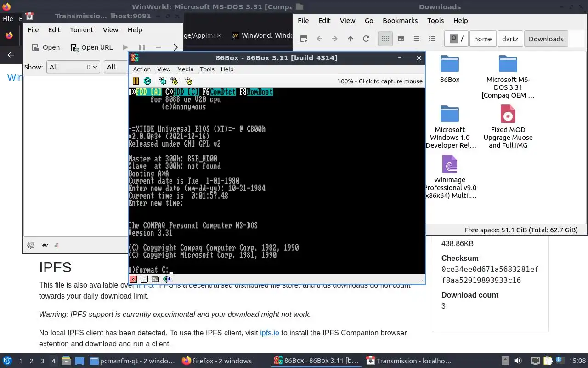Go forward in file manager toolbar

point(335,39)
